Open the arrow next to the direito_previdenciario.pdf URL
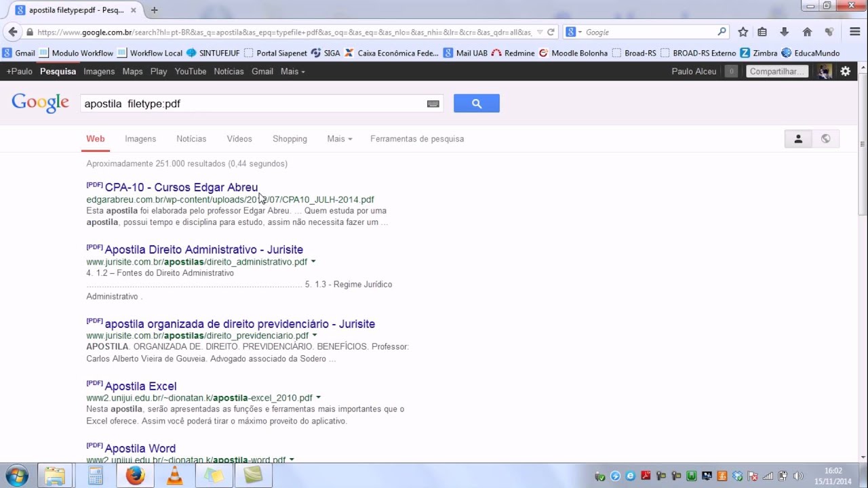The width and height of the screenshot is (868, 488). click(315, 335)
